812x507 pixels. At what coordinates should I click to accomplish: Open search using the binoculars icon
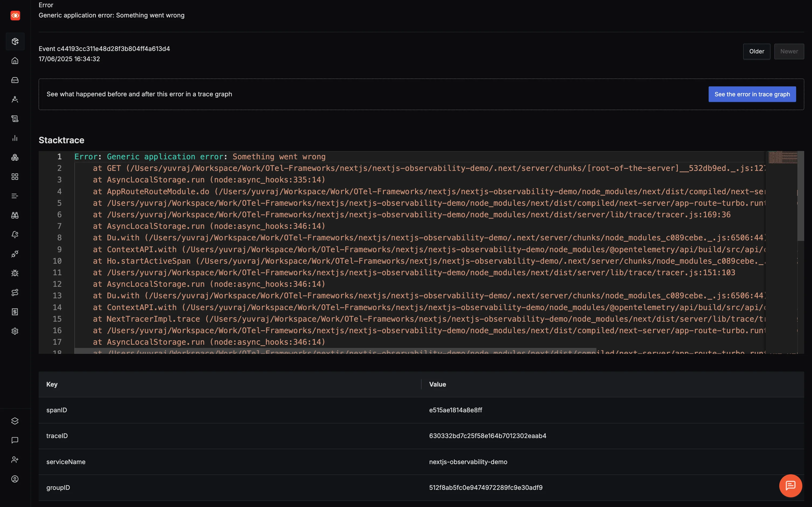point(15,215)
